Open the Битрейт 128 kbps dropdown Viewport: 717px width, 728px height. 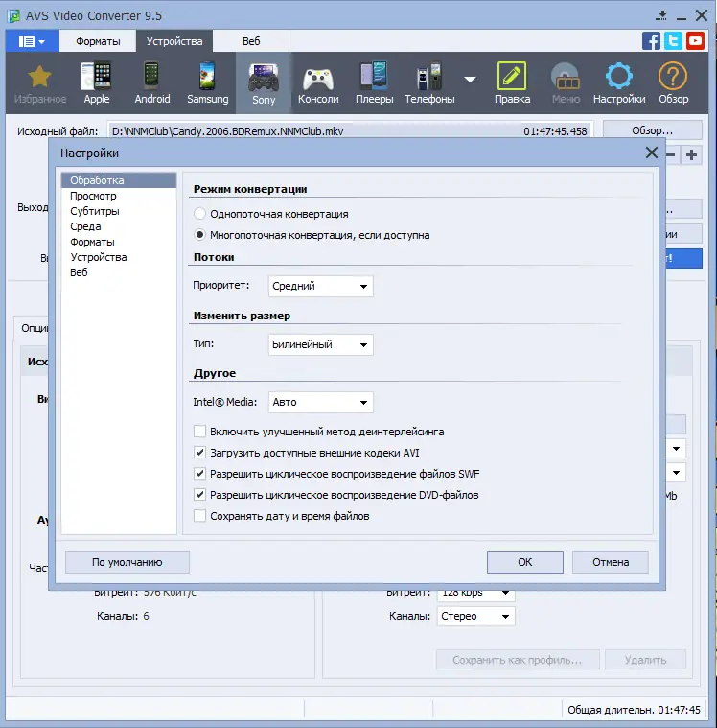[x=475, y=595]
